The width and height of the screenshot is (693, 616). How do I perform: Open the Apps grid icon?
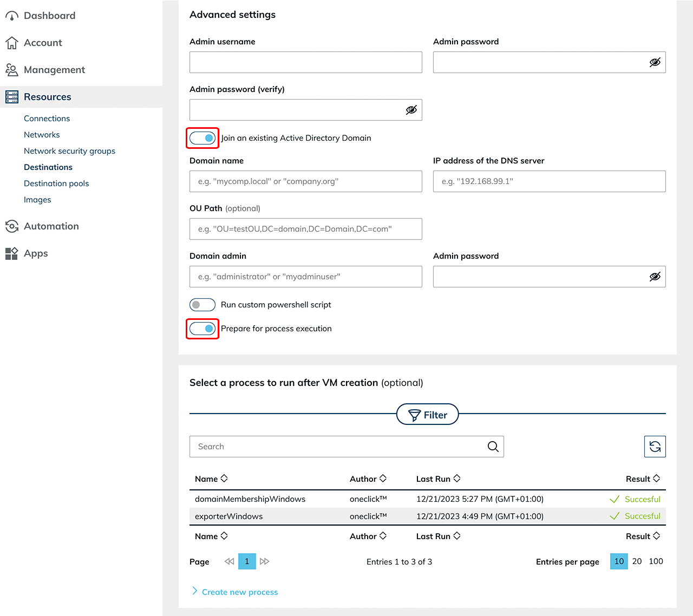11,253
